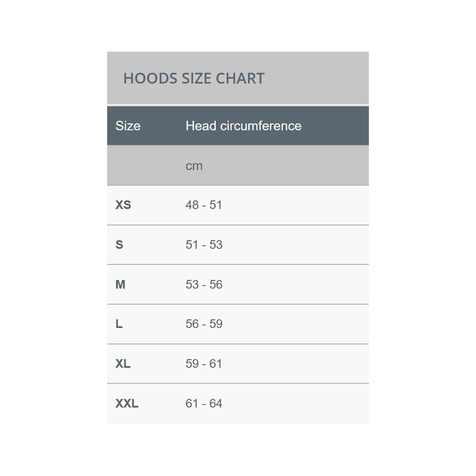
Task: Click the number 61 in the XXL row
Action: 192,404
